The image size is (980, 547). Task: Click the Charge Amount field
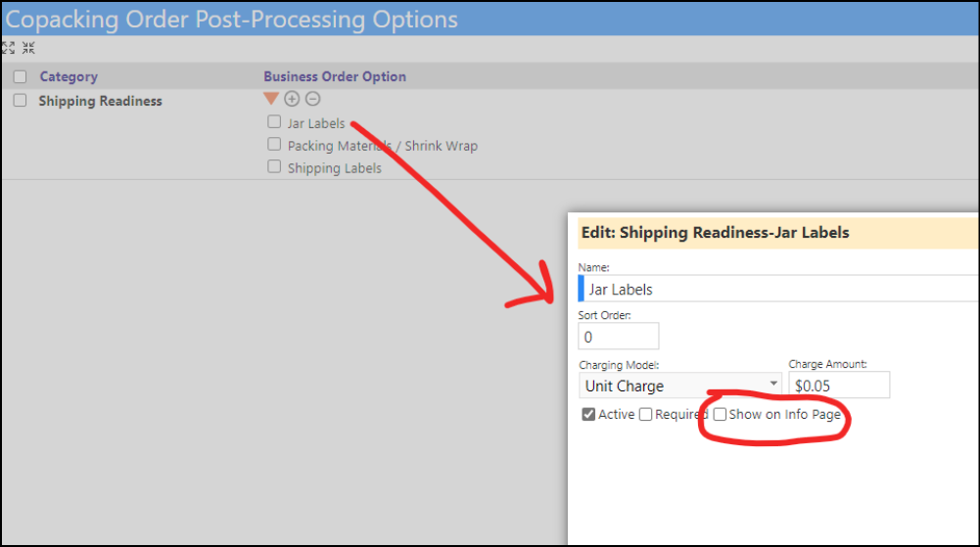[839, 386]
